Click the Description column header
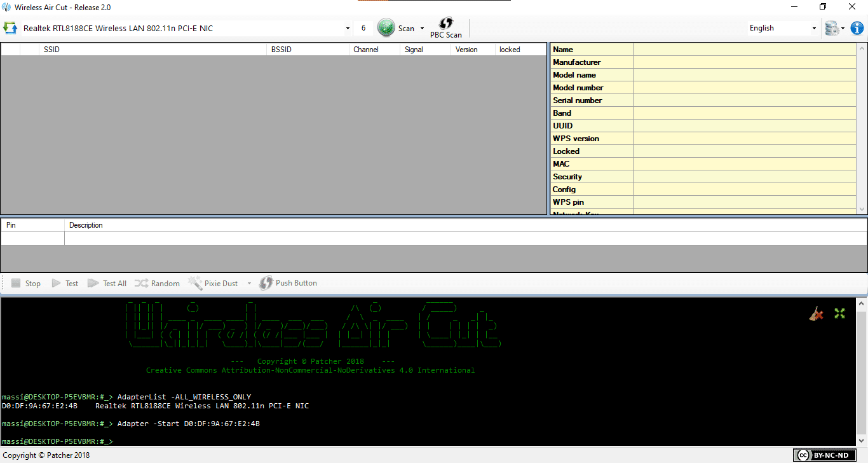868x463 pixels. pos(466,225)
